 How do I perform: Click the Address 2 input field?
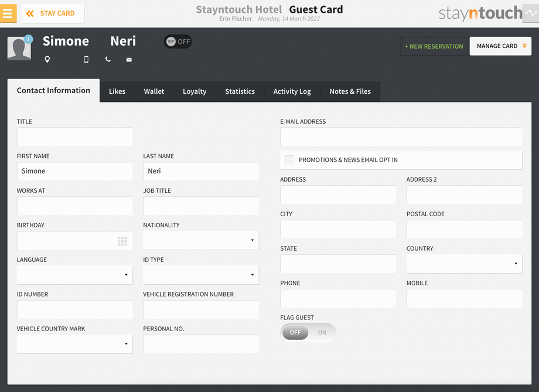tap(464, 195)
